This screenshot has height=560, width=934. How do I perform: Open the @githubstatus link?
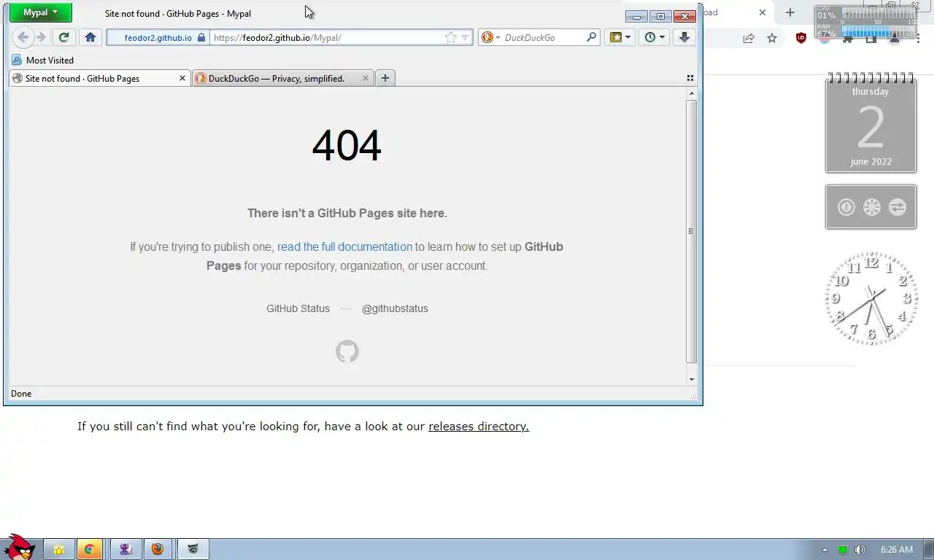point(395,308)
